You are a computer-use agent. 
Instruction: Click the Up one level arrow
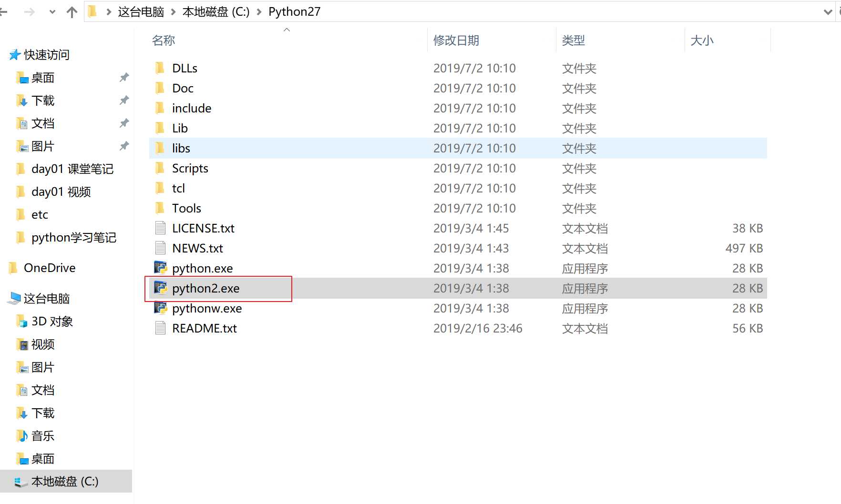click(72, 12)
